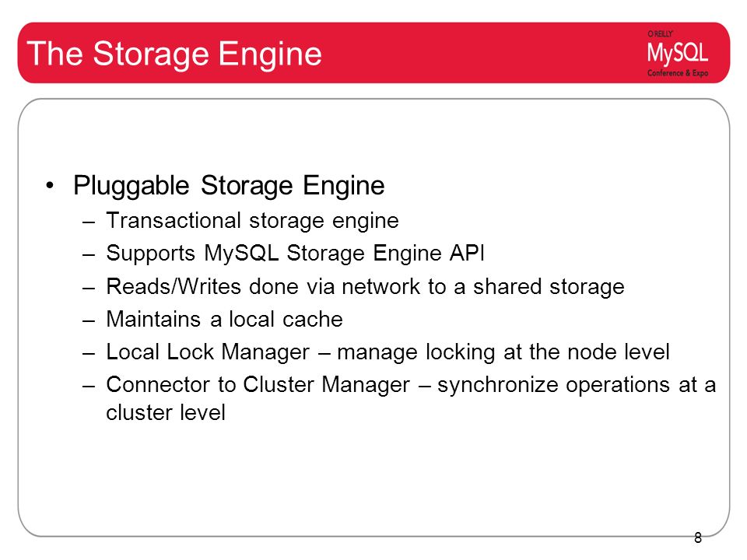Click the "Transactional storage engine" bullet

252,220
